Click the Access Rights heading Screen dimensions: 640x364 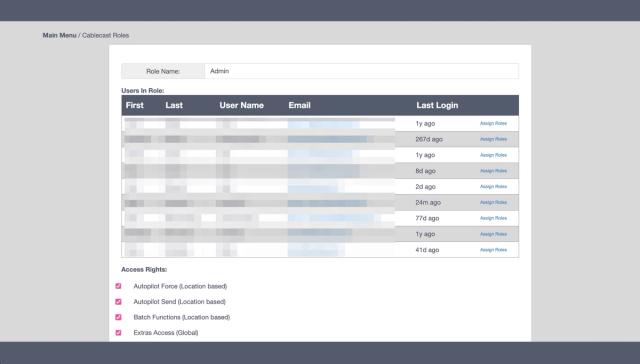[x=144, y=269]
